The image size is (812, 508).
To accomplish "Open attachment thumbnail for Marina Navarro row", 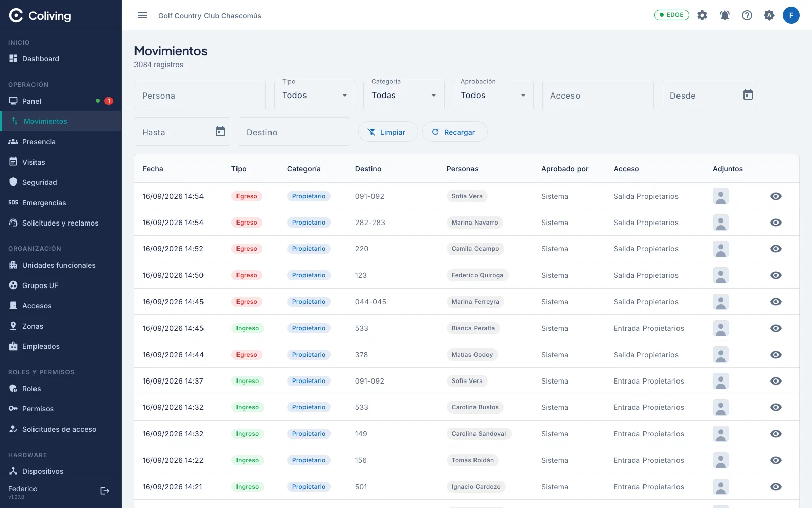I will coord(721,223).
